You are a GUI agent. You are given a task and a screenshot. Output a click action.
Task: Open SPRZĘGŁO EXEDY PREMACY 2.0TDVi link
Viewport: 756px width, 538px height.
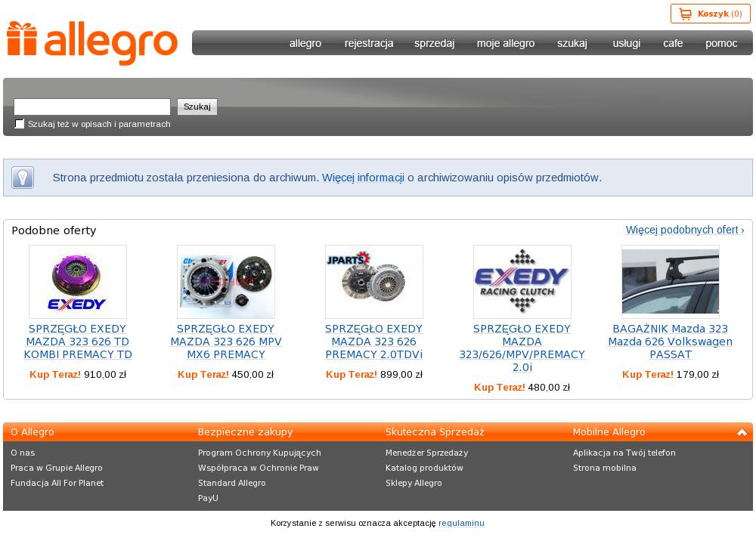(x=373, y=342)
